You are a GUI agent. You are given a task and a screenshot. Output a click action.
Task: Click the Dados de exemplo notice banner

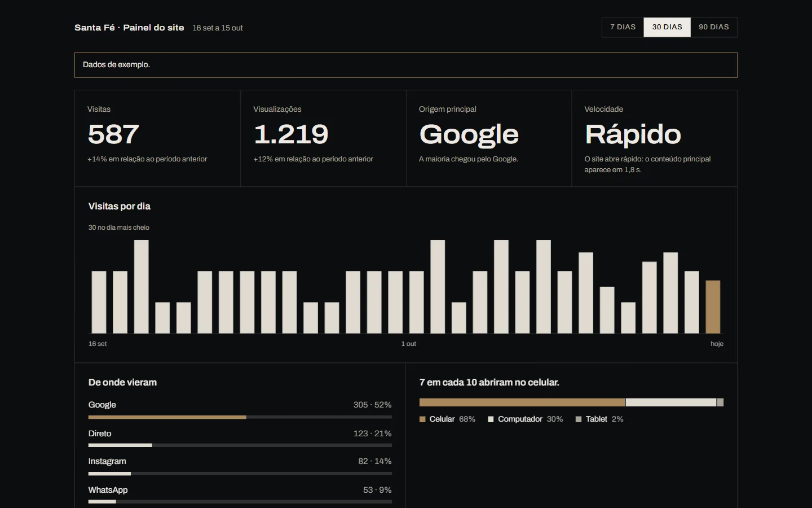[x=406, y=65]
